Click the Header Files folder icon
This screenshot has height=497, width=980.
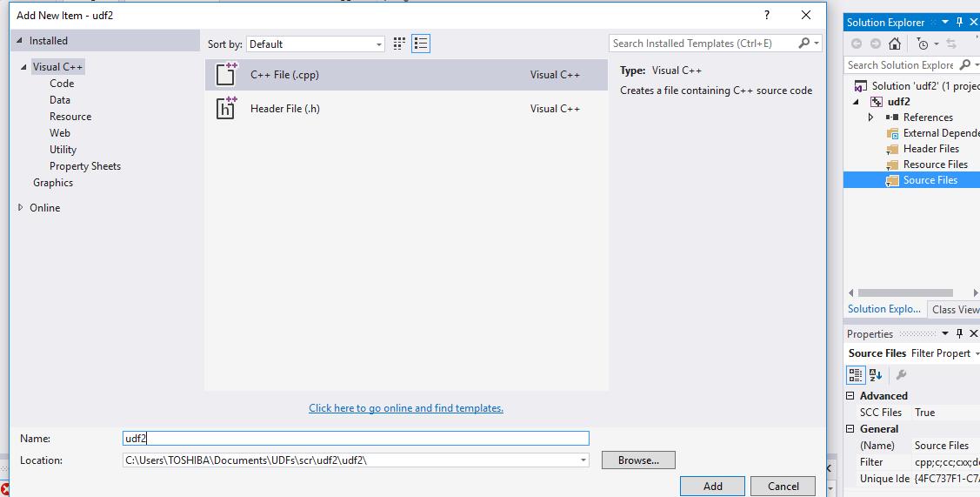point(892,149)
